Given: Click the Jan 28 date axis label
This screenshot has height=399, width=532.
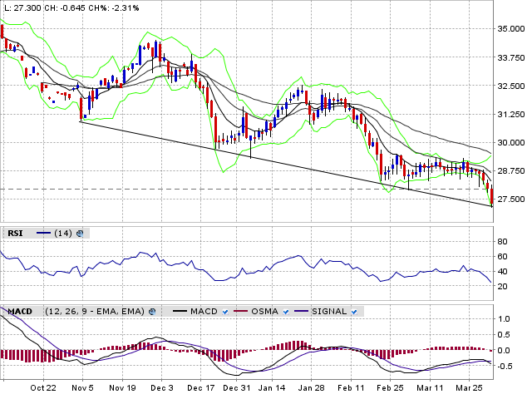Looking at the screenshot, I should [x=311, y=388].
